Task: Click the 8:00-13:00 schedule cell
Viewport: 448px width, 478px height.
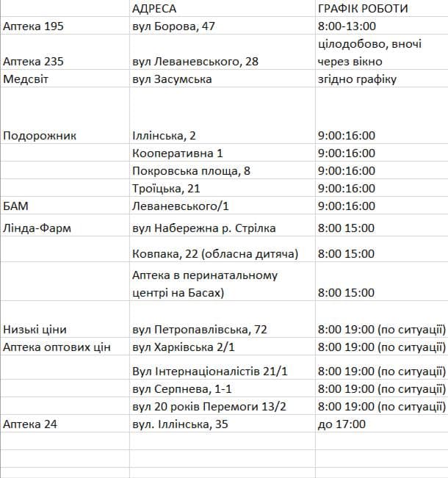Action: click(381, 26)
